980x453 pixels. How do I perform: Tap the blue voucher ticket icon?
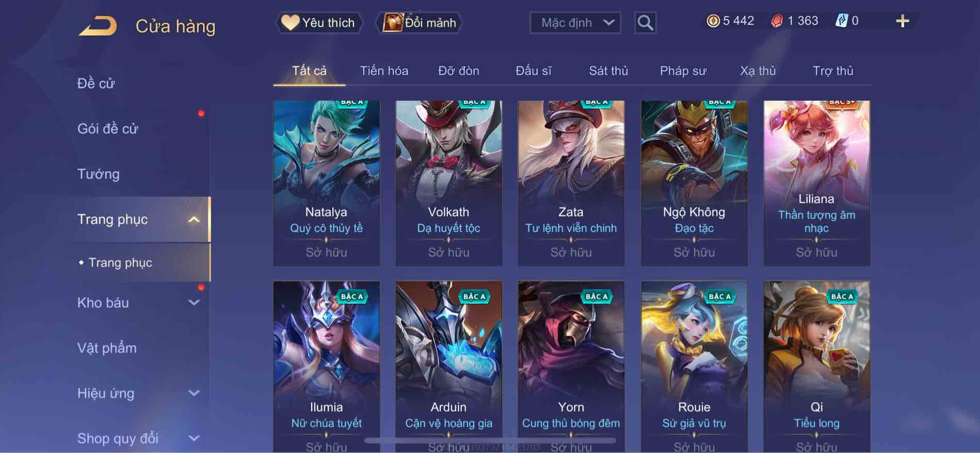841,21
